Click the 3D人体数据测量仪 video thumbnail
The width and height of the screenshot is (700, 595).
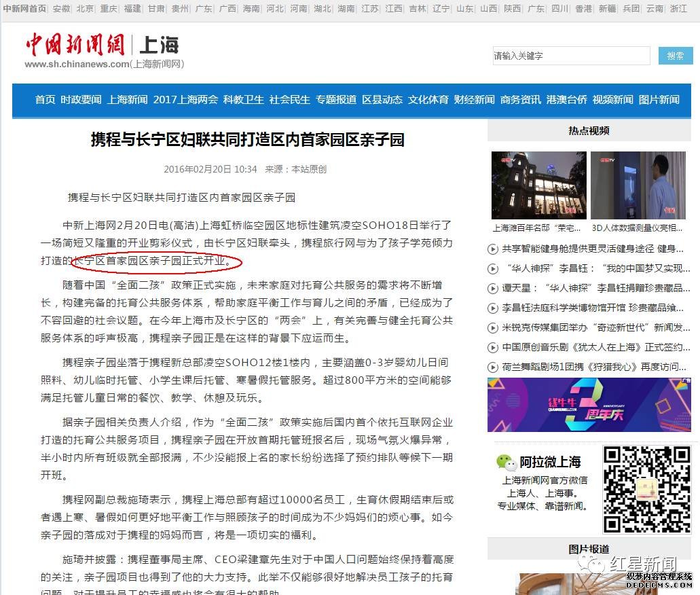pyautogui.click(x=638, y=185)
